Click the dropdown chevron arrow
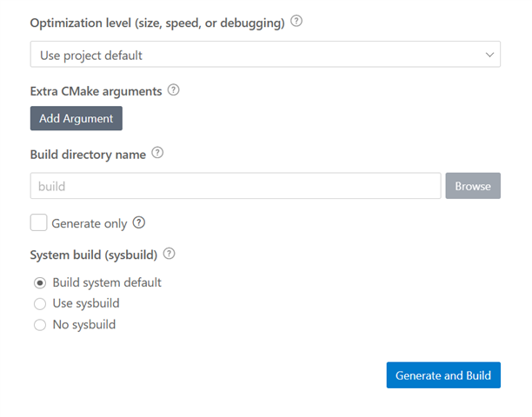This screenshot has width=532, height=417. pyautogui.click(x=489, y=55)
